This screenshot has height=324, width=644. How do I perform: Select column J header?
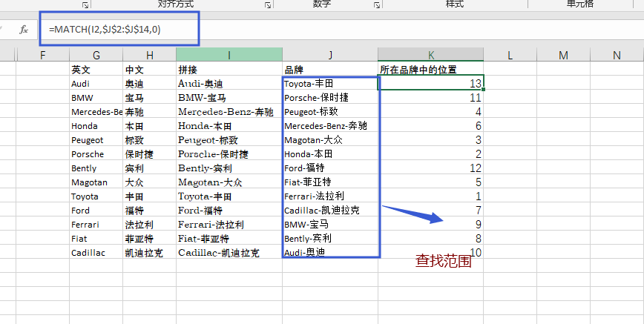[x=330, y=55]
